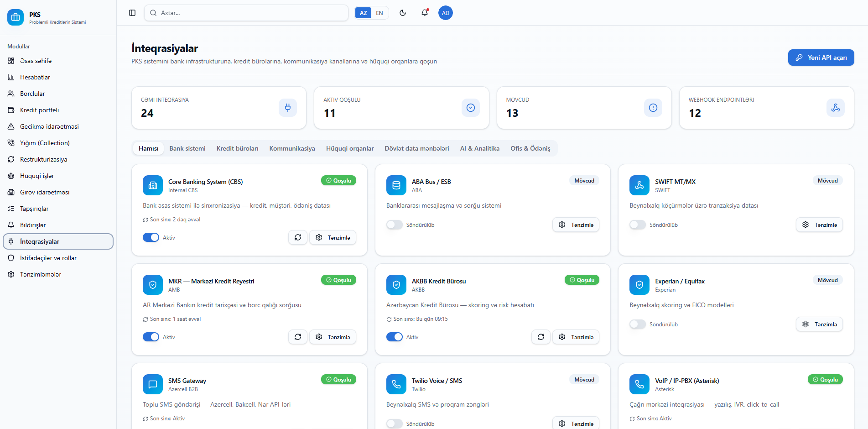Click the SWIFT MT/MX webhook icon
Viewport: 868px width, 429px height.
coord(639,185)
